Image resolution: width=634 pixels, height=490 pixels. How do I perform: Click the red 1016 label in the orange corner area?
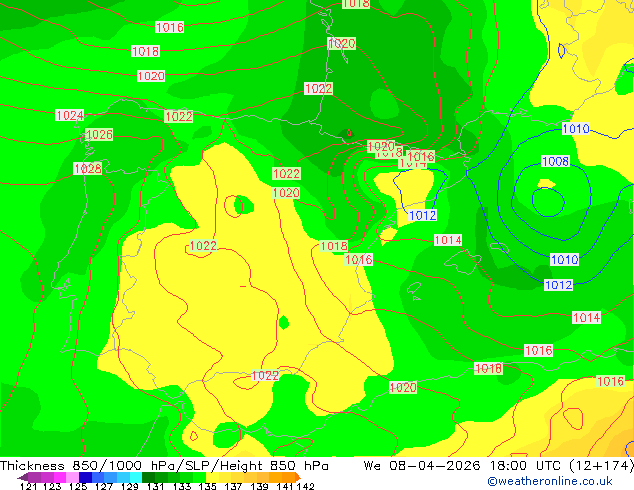click(611, 381)
